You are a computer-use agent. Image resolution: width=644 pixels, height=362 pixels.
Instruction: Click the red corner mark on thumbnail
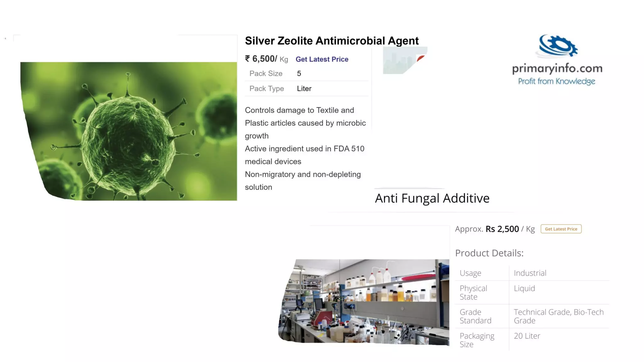point(420,58)
